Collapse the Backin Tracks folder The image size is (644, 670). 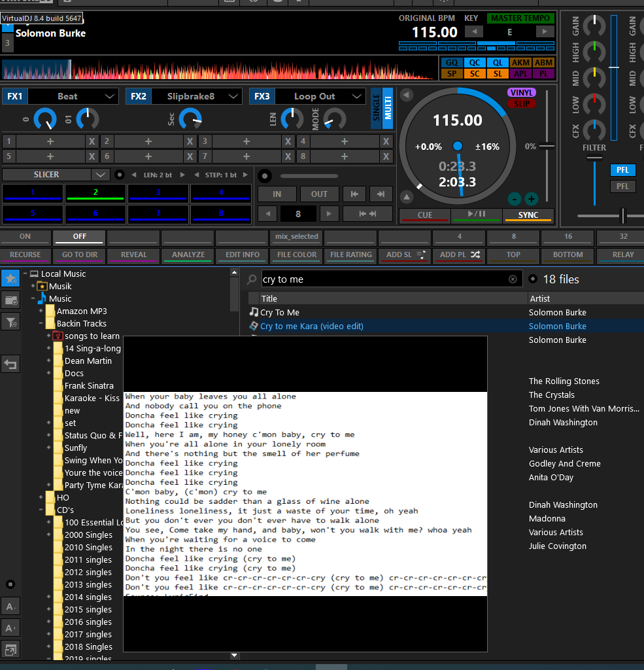[41, 323]
